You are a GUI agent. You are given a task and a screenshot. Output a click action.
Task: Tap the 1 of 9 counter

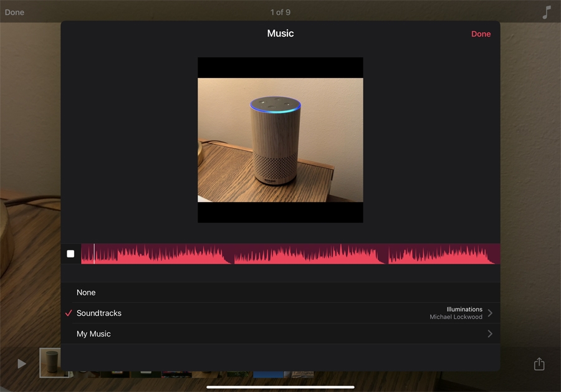point(280,12)
